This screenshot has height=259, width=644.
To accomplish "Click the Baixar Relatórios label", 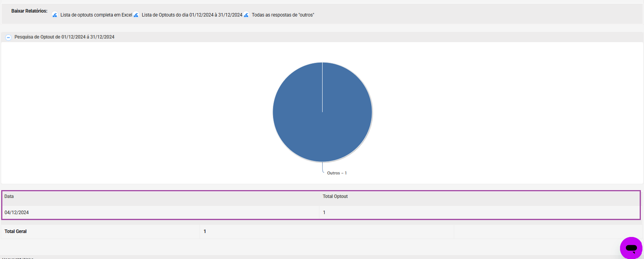I will tap(29, 11).
